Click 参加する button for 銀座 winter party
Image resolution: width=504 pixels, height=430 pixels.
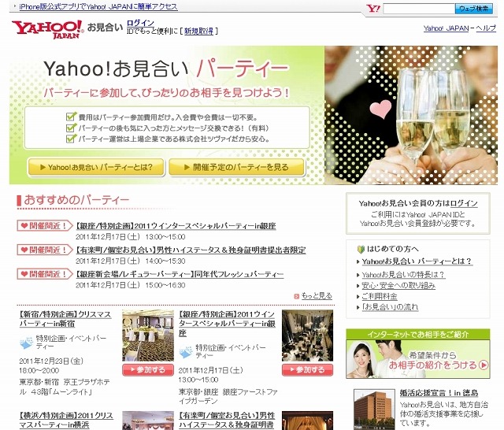click(308, 370)
